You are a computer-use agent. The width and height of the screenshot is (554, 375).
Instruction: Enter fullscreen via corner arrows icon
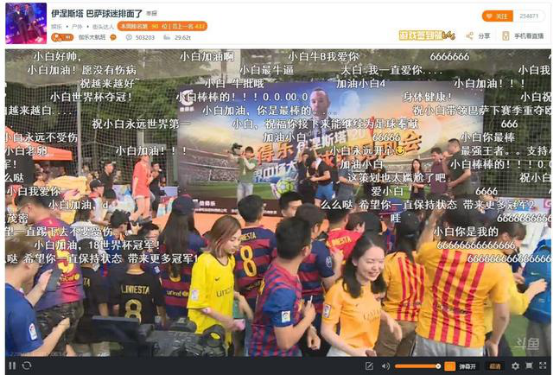point(543,366)
